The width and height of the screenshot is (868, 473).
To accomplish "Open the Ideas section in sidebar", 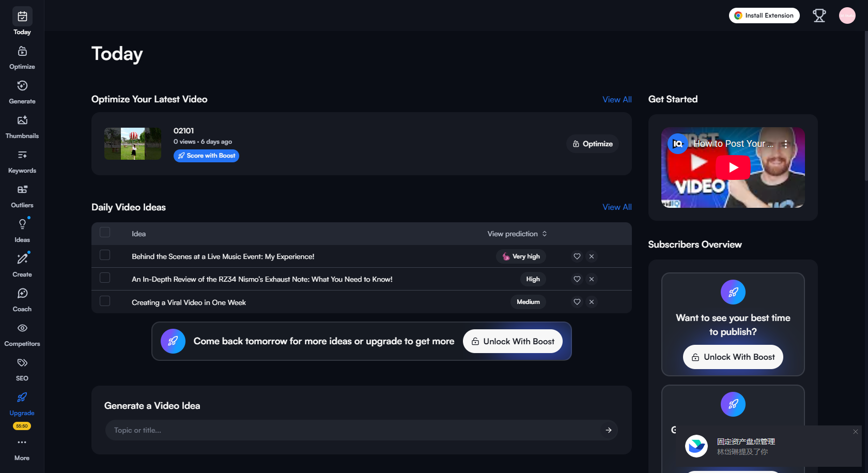I will 22,231.
